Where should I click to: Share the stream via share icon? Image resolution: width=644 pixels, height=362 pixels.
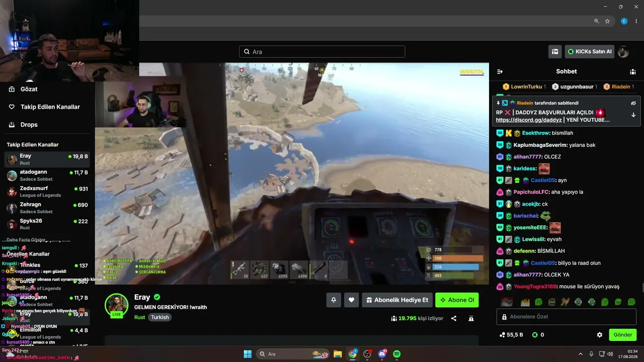click(454, 318)
